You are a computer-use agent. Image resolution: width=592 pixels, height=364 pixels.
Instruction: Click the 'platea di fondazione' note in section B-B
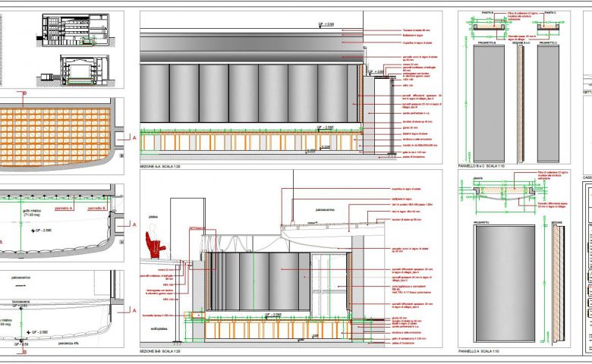coord(403,344)
